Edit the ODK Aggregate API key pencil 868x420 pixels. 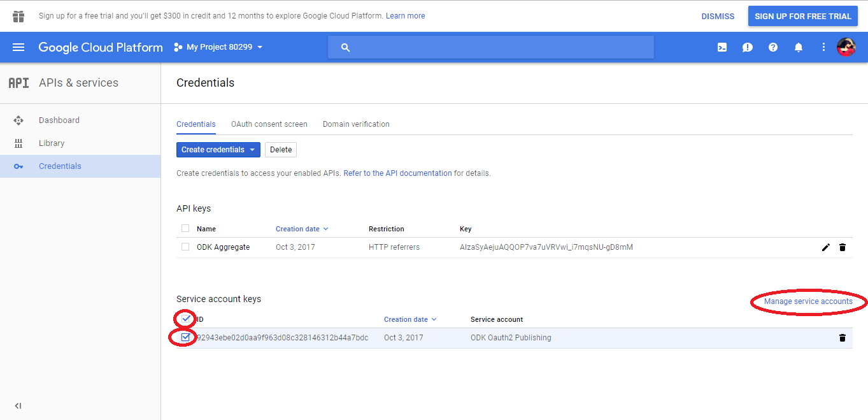[x=826, y=247]
